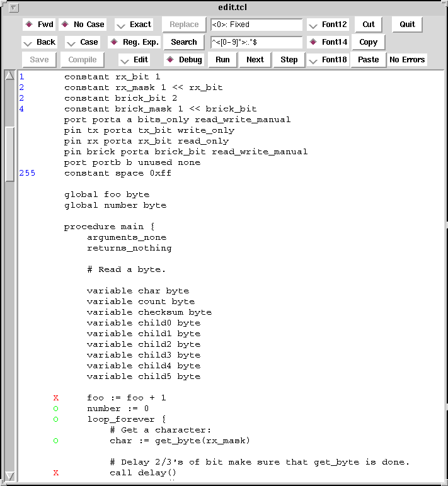This screenshot has height=486, width=448.
Task: Click blue value 1 beside rx_bit constant
Action: [21, 77]
